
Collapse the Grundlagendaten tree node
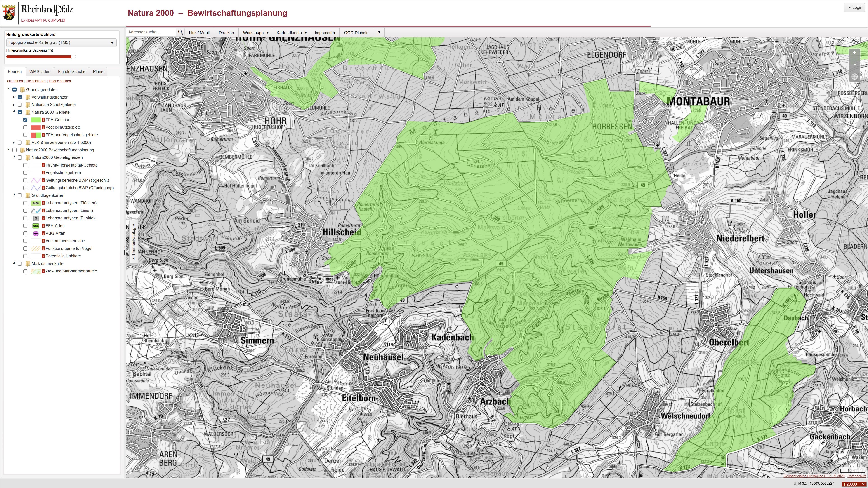click(x=8, y=89)
